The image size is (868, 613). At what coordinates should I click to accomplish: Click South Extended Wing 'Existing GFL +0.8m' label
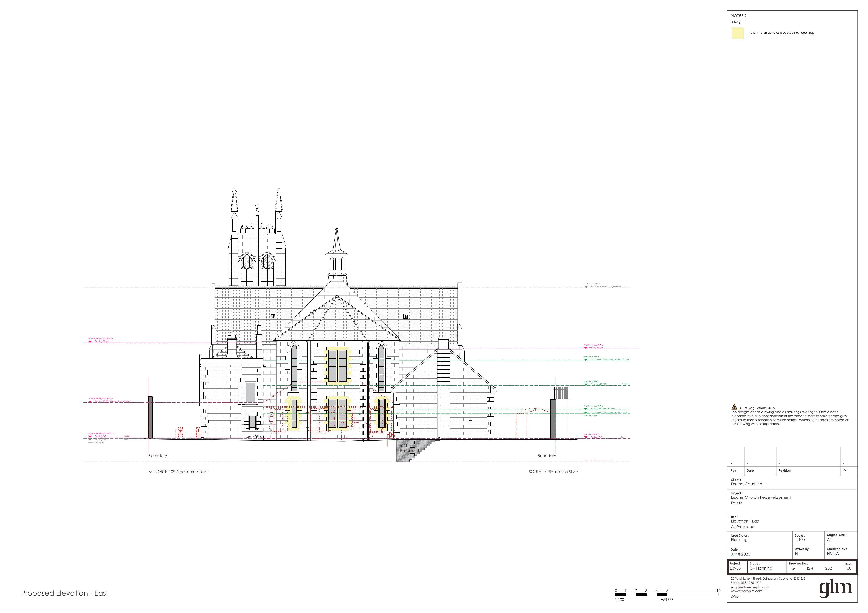(112, 437)
